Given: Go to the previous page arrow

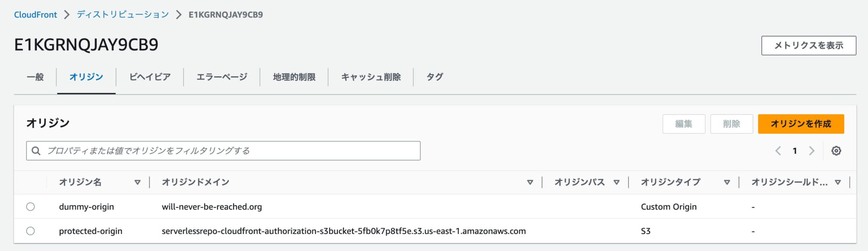Looking at the screenshot, I should [x=778, y=151].
